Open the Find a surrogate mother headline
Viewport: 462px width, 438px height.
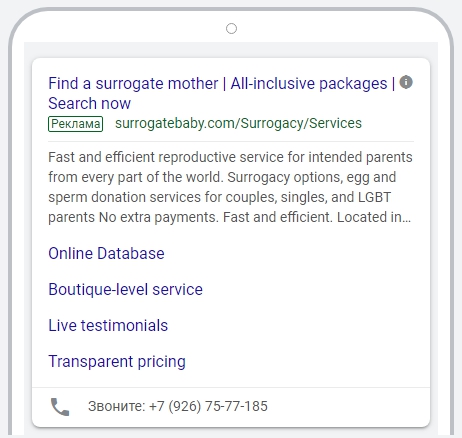coord(133,83)
